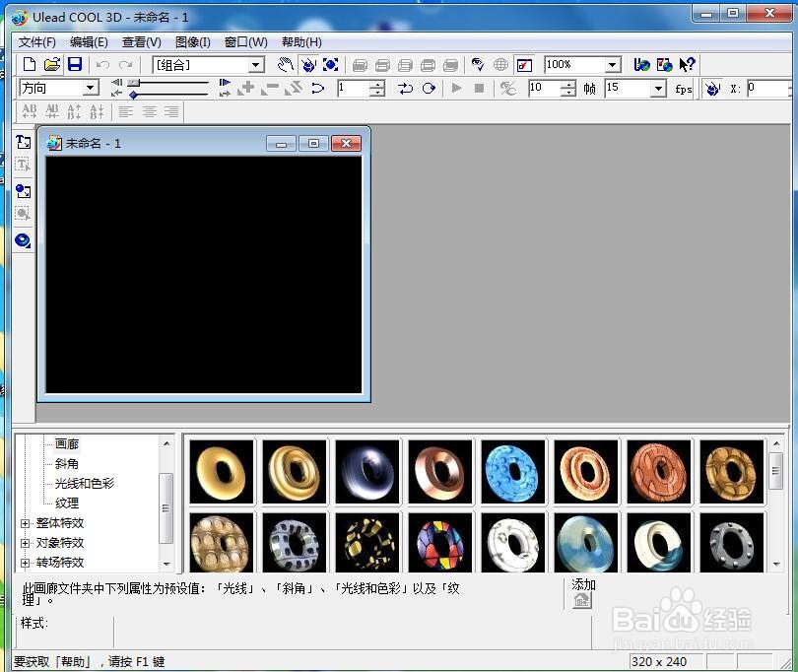Stop the animation playback
The image size is (798, 672).
point(479,88)
